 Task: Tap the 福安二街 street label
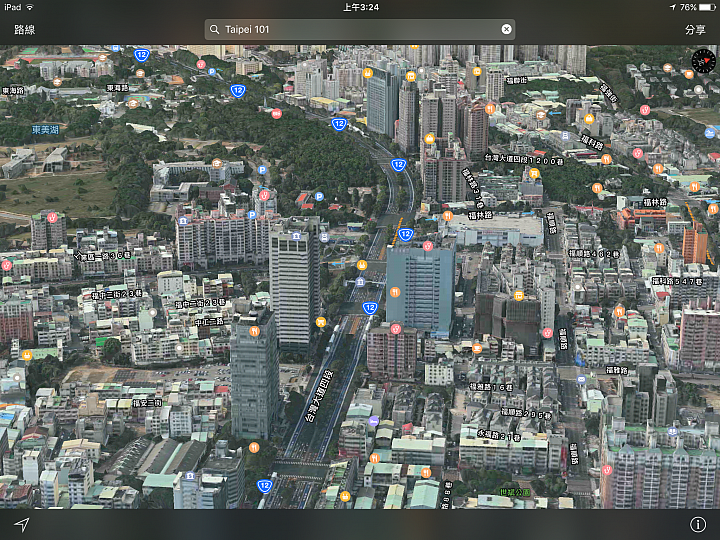(x=147, y=403)
